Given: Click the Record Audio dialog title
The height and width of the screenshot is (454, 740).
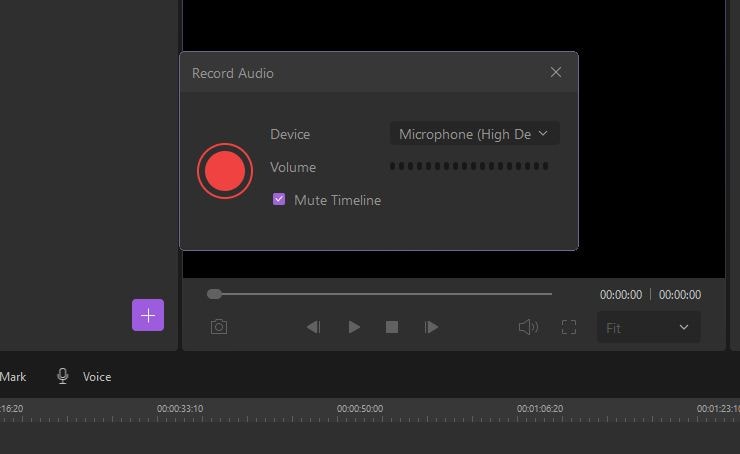Looking at the screenshot, I should (233, 73).
